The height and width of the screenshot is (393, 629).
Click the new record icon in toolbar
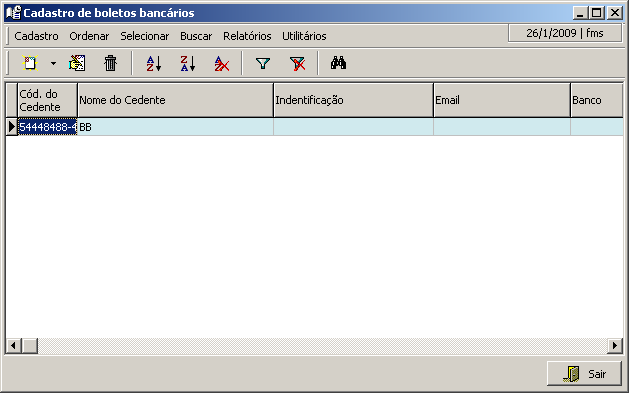coord(30,63)
